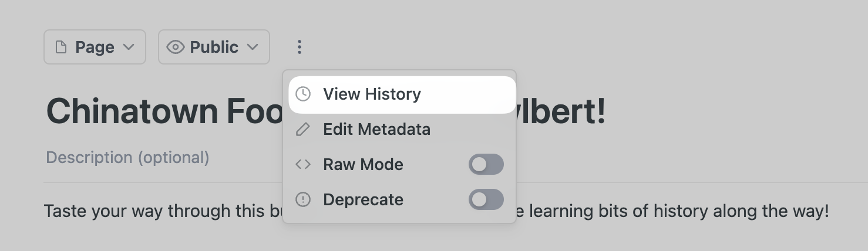The height and width of the screenshot is (251, 868).
Task: Select View History from the menu
Action: click(x=372, y=94)
